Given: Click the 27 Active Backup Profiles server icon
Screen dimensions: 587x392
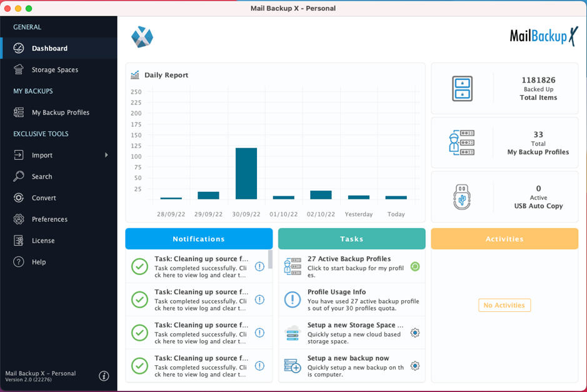Looking at the screenshot, I should coord(293,266).
